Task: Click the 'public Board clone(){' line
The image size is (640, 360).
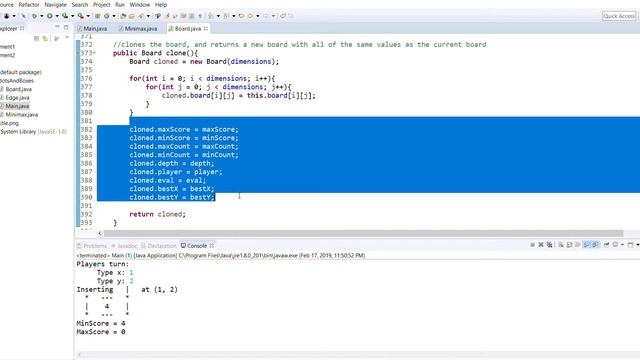Action: pyautogui.click(x=155, y=53)
